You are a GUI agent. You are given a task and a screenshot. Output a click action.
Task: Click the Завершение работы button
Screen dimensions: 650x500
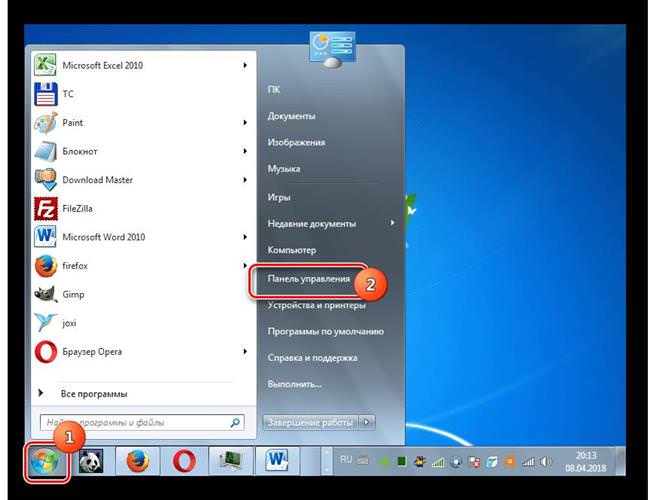311,422
